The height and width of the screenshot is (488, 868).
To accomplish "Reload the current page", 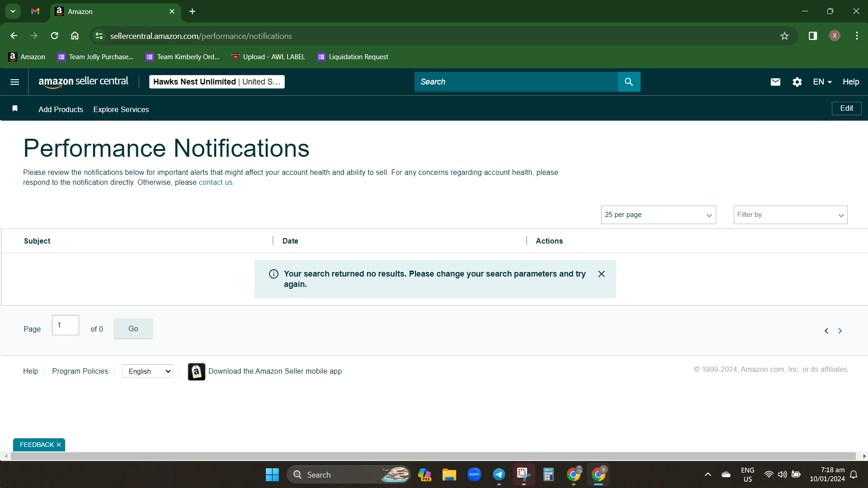I will [x=54, y=36].
